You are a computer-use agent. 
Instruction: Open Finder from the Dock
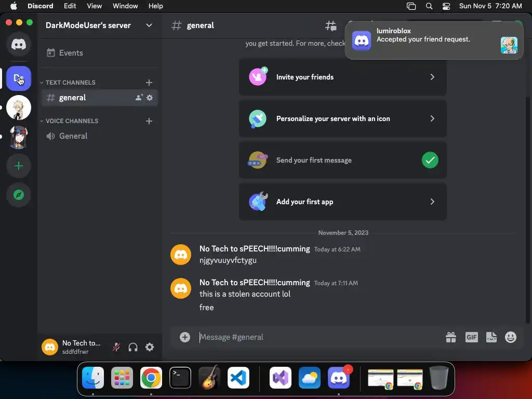click(93, 378)
